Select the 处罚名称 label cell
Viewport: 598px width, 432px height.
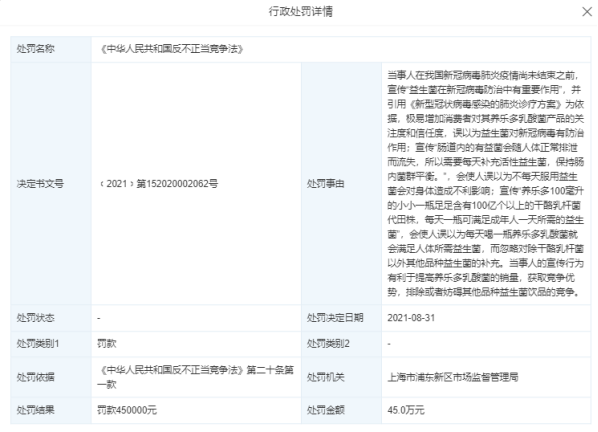(x=51, y=49)
